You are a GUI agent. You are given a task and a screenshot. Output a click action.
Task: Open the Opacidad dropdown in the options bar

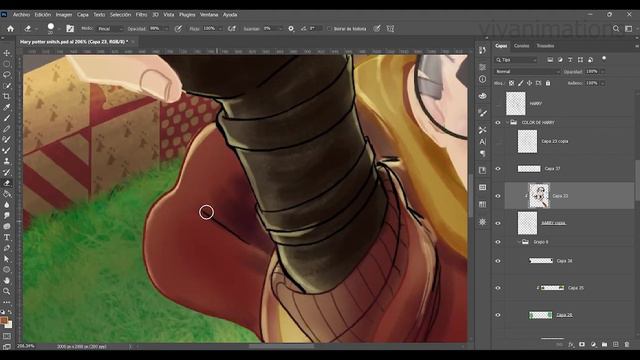click(166, 29)
